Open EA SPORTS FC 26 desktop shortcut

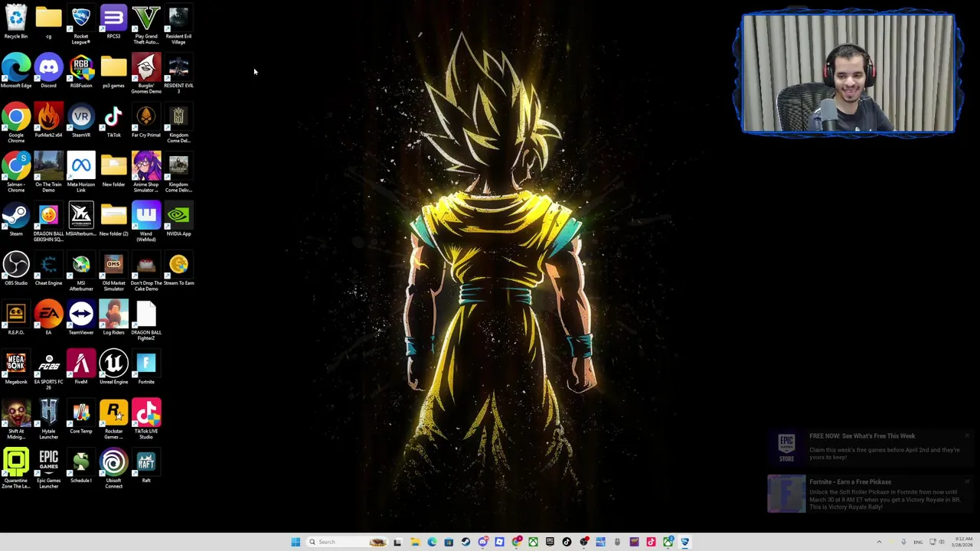(48, 370)
